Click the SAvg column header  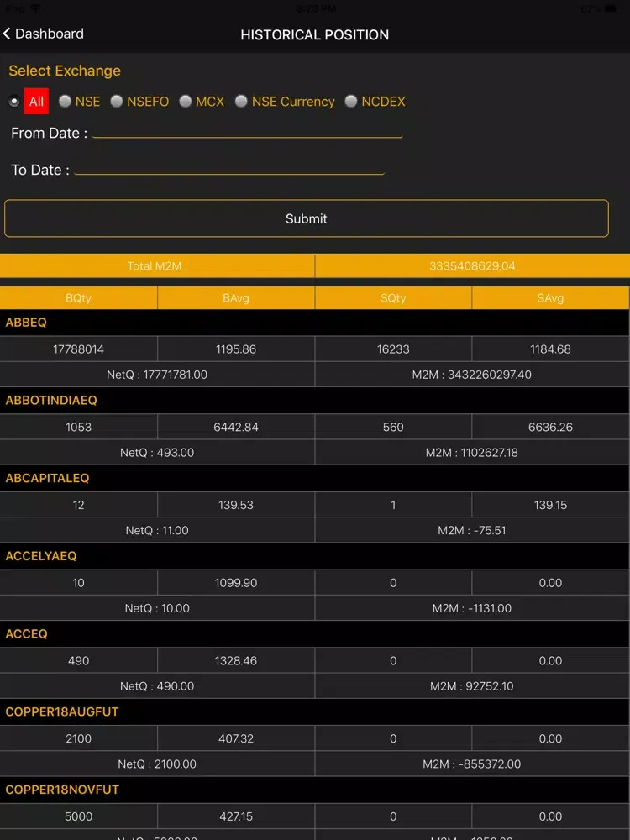point(550,298)
